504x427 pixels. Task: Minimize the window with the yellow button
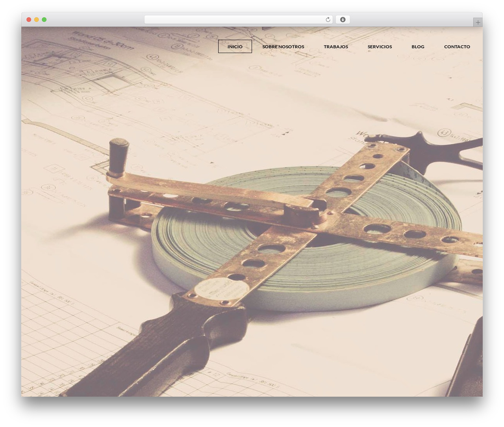(36, 20)
